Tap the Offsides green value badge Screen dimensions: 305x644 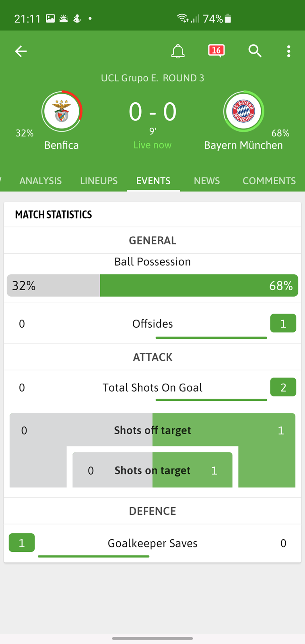click(x=283, y=323)
